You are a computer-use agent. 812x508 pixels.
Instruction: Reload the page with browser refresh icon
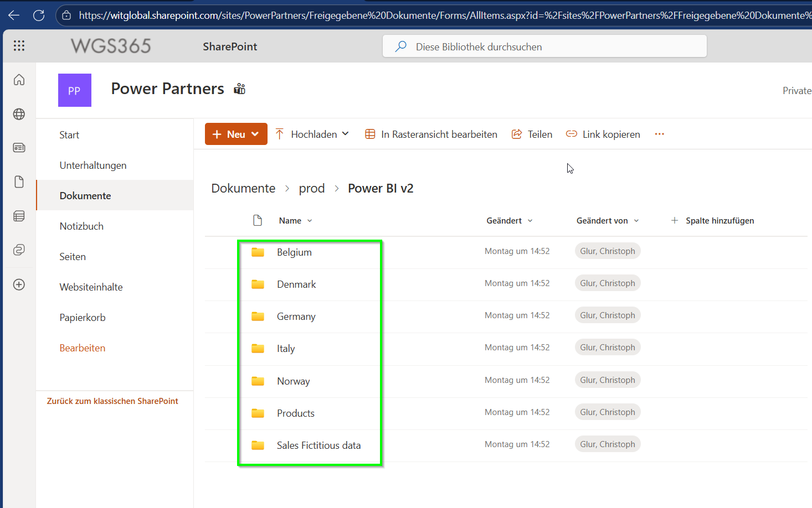[x=39, y=15]
